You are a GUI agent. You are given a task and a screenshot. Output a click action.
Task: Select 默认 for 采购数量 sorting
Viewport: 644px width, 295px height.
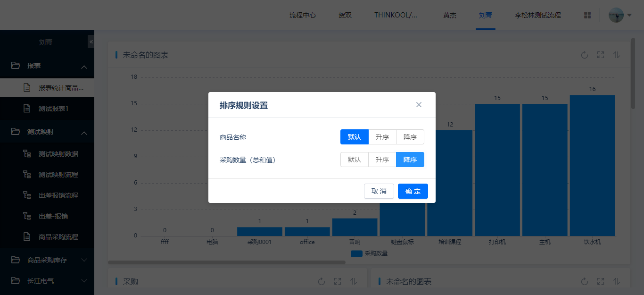click(355, 160)
